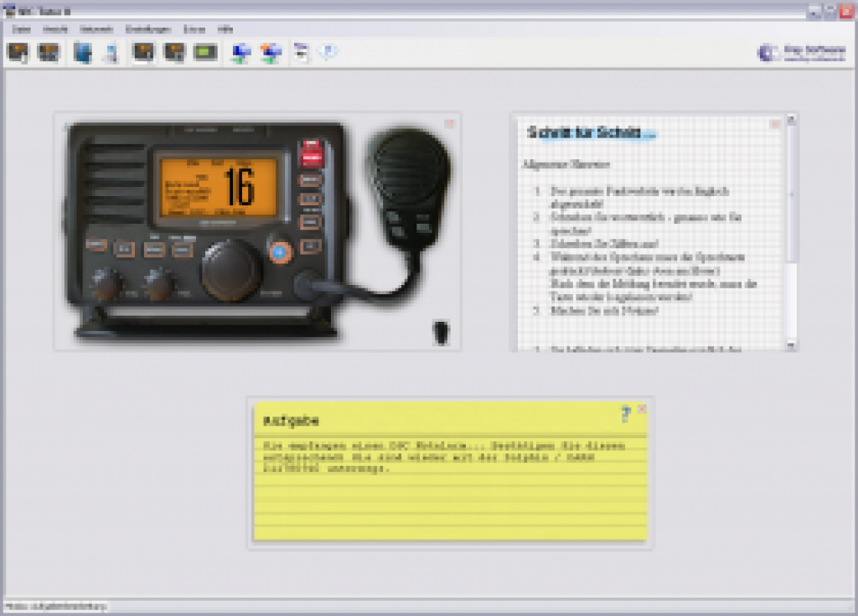Click the small blue document toolbar icon

coord(111,54)
